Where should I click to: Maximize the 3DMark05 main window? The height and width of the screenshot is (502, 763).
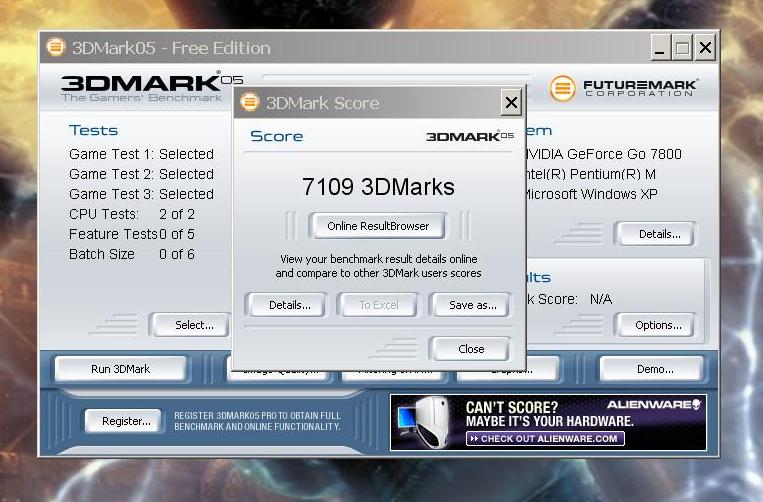click(x=682, y=48)
